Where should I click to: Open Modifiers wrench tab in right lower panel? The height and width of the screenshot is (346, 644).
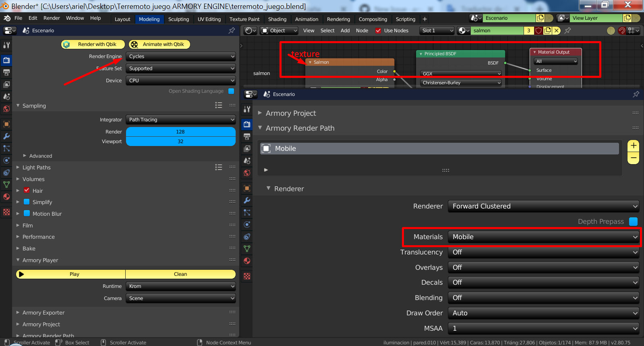247,200
